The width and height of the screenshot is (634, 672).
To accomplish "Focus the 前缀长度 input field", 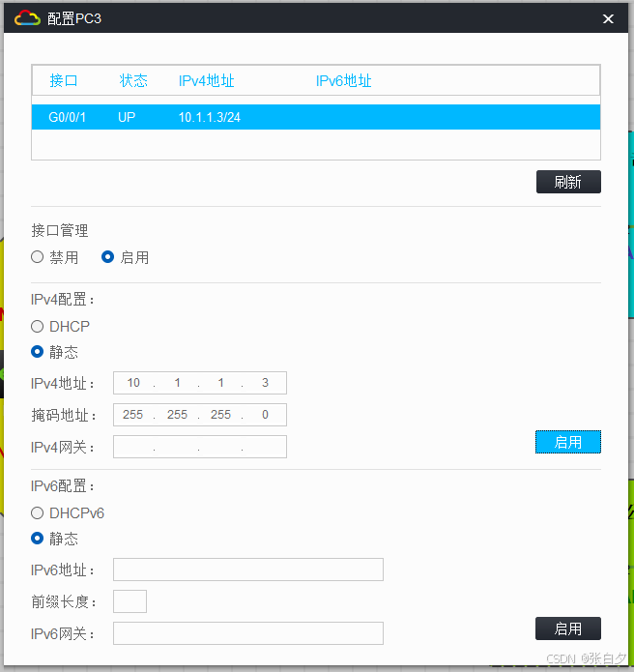I will (x=130, y=601).
